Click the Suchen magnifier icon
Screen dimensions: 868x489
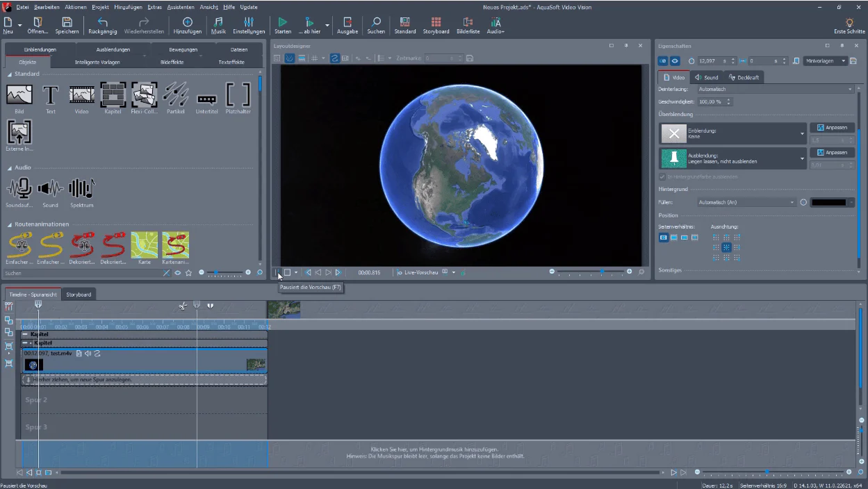click(376, 26)
